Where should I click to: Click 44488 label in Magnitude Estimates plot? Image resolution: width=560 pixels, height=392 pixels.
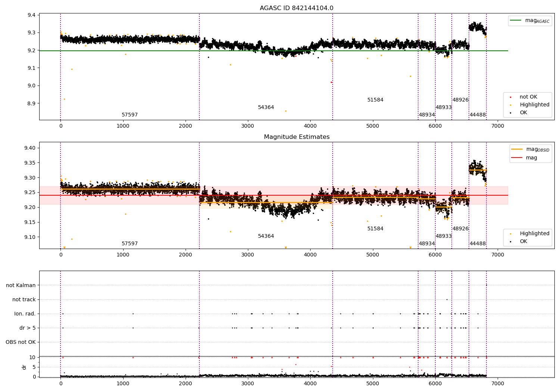[477, 244]
